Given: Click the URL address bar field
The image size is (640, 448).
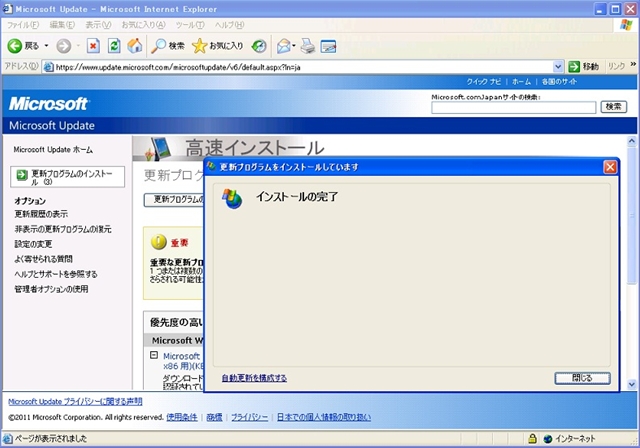Looking at the screenshot, I should 303,67.
